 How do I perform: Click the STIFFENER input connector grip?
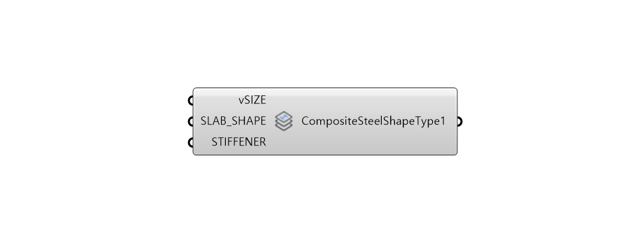(191, 142)
